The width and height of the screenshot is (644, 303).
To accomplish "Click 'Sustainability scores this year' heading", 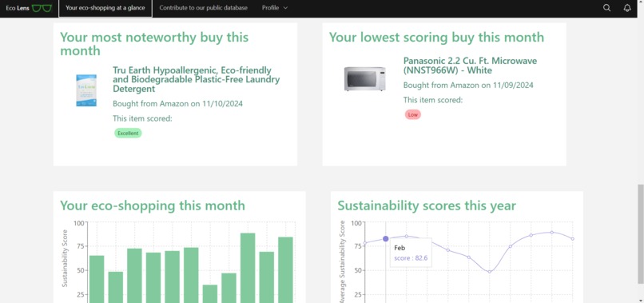I will click(427, 205).
